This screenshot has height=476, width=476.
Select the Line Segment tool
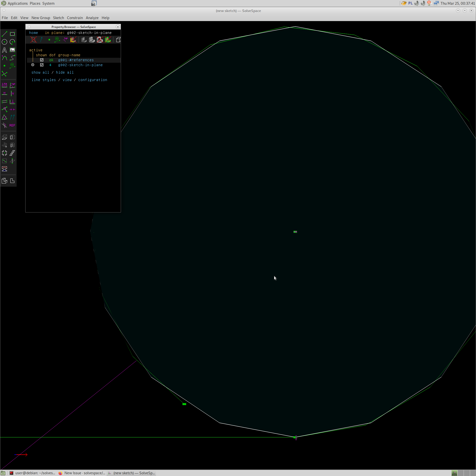[4, 34]
